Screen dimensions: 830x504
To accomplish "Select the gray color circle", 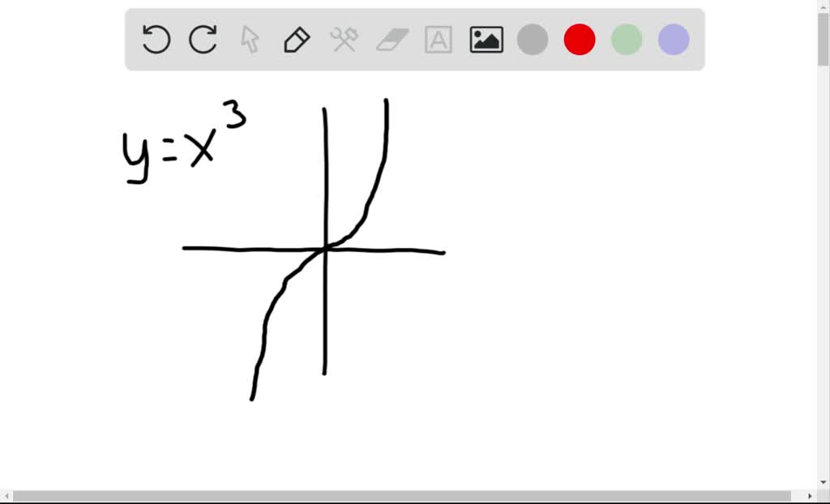I will click(x=532, y=38).
